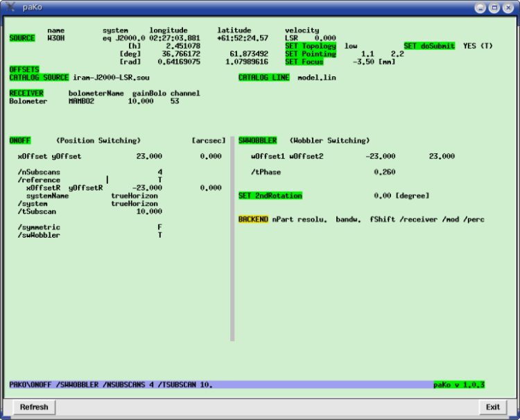The image size is (520, 420).
Task: Click the ONOFF section label
Action: (20, 140)
